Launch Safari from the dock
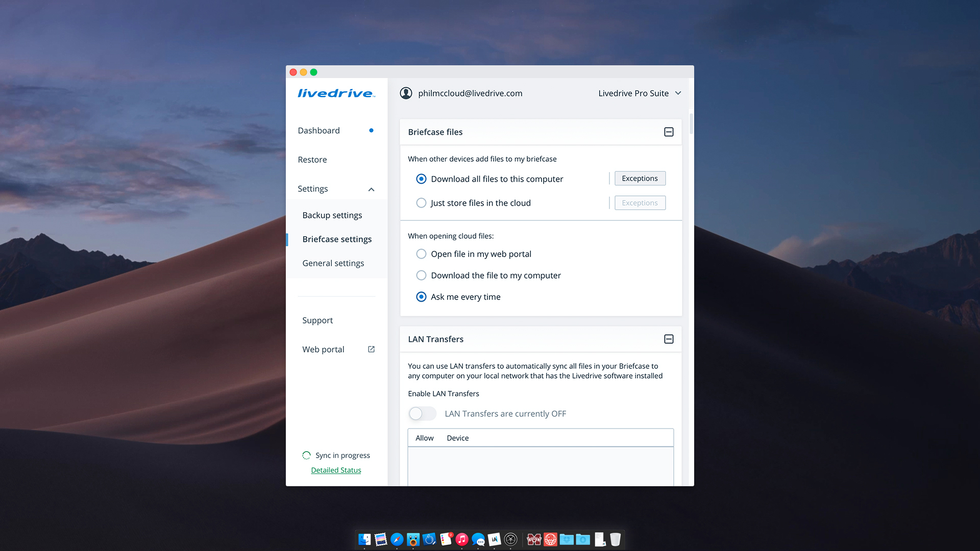This screenshot has width=980, height=551. pyautogui.click(x=397, y=539)
